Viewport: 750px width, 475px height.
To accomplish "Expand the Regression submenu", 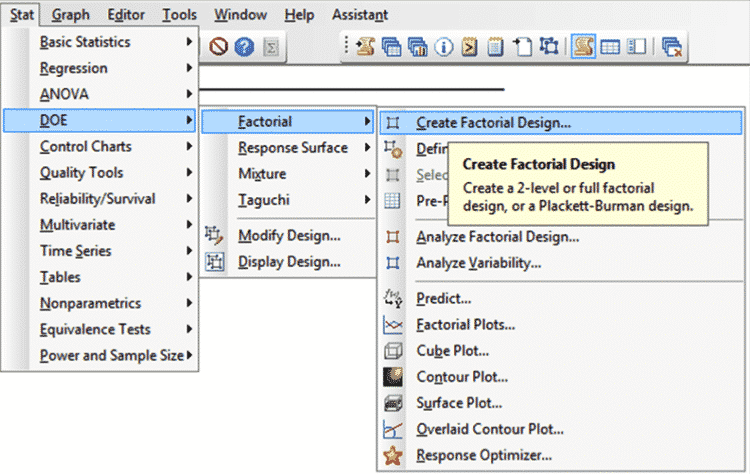I will 99,68.
